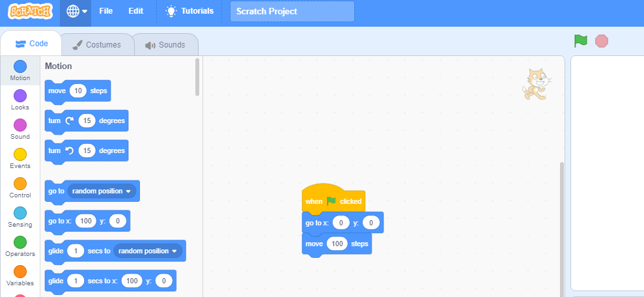Select the Operators block category
The width and height of the screenshot is (644, 297).
[x=20, y=243]
